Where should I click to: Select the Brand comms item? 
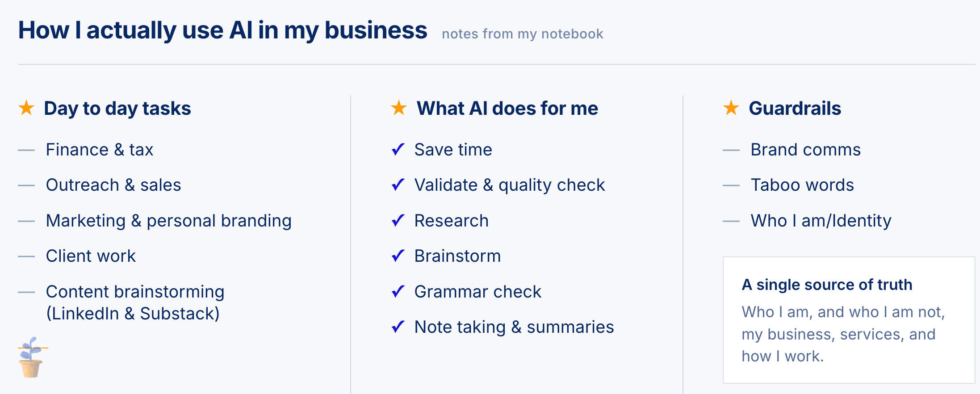(805, 150)
